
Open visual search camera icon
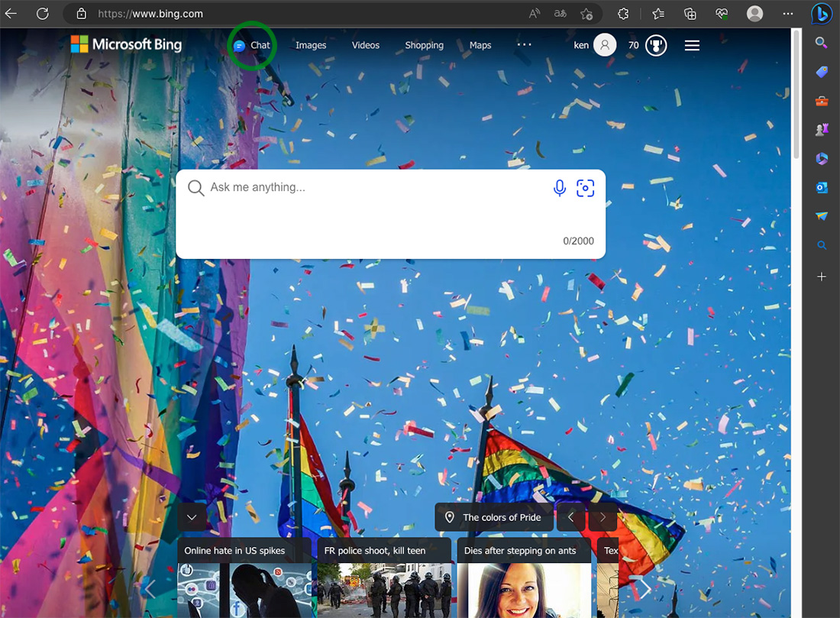tap(585, 188)
